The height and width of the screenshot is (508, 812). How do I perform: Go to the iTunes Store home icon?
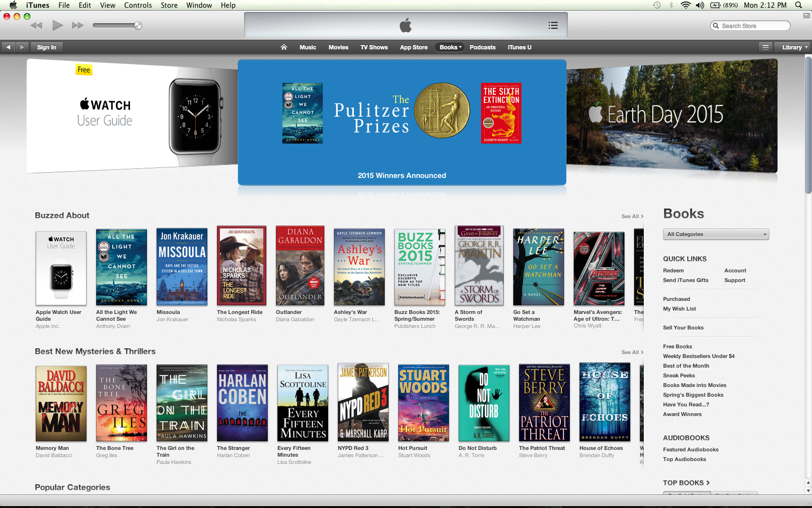284,47
